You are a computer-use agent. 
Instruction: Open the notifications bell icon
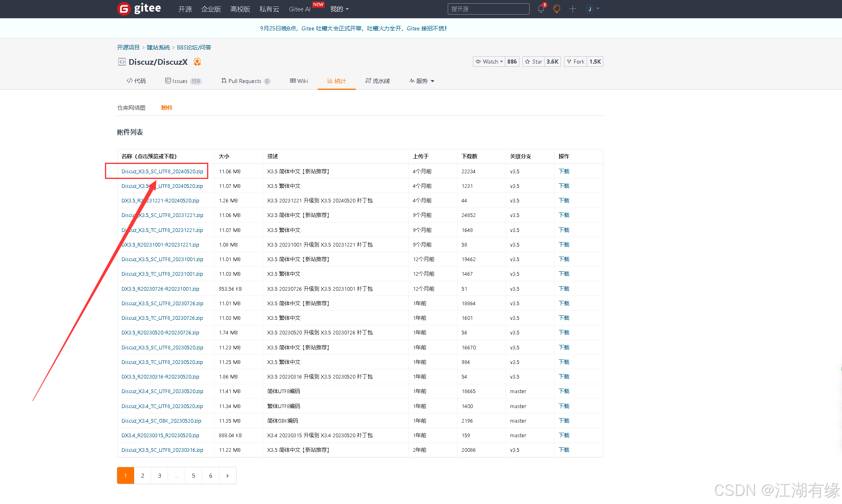[541, 9]
